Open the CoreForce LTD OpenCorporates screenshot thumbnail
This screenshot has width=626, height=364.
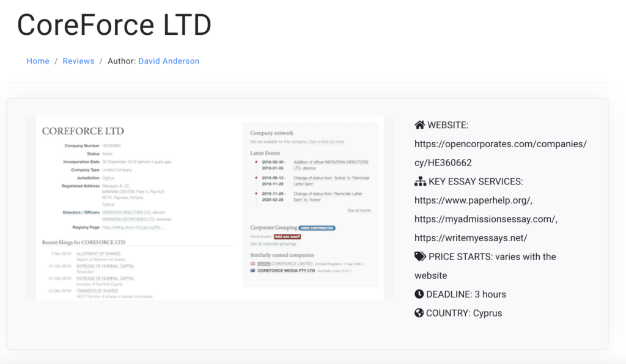(210, 208)
